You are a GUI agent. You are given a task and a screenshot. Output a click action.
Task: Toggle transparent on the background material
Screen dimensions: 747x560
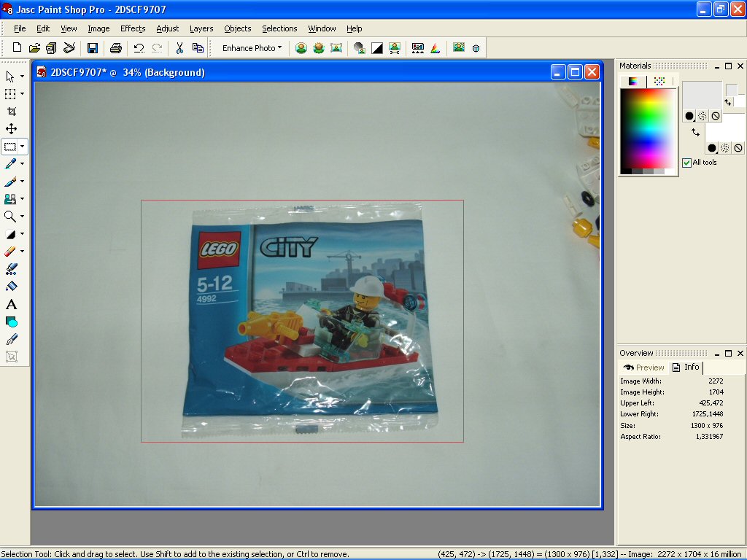pyautogui.click(x=738, y=148)
